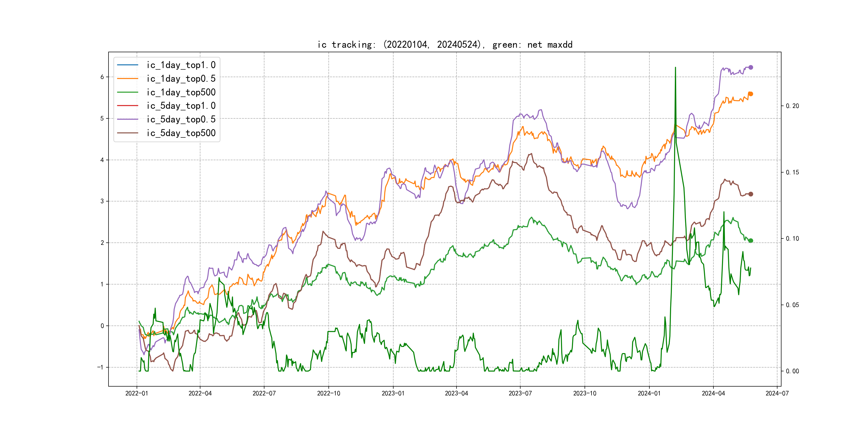This screenshot has width=868, height=434.
Task: Click the brown line swatch in legend
Action: pyautogui.click(x=127, y=133)
